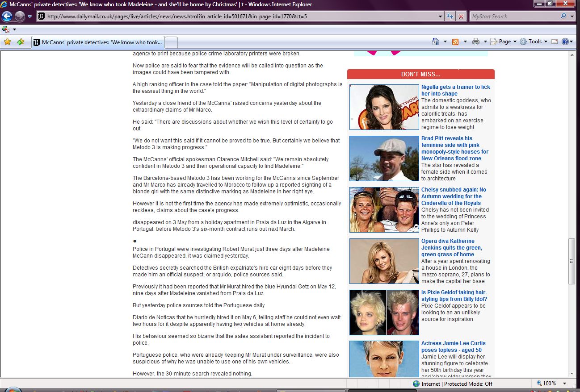Open the Tools menu dropdown
The width and height of the screenshot is (580, 392).
tap(534, 42)
